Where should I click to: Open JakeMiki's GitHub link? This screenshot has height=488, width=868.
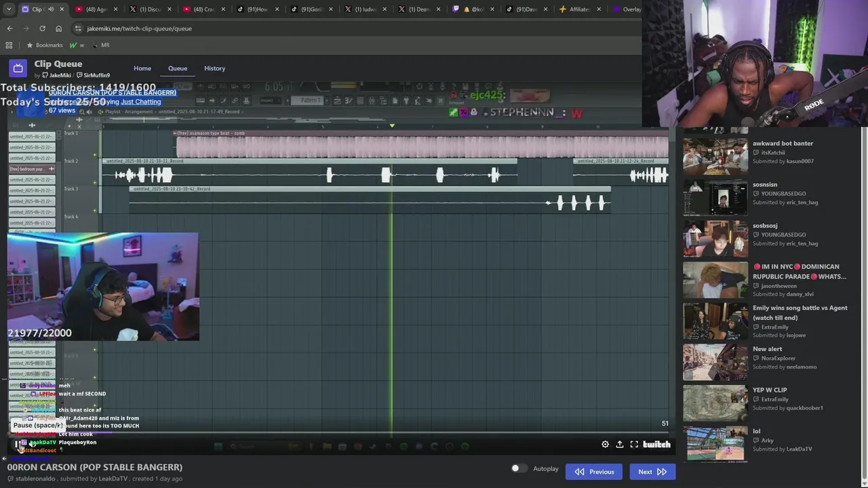[x=56, y=75]
